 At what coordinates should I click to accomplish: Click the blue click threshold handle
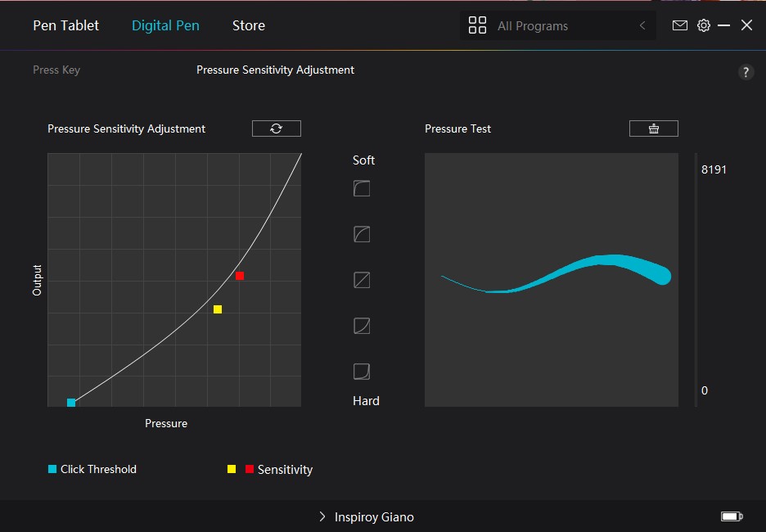pos(71,402)
